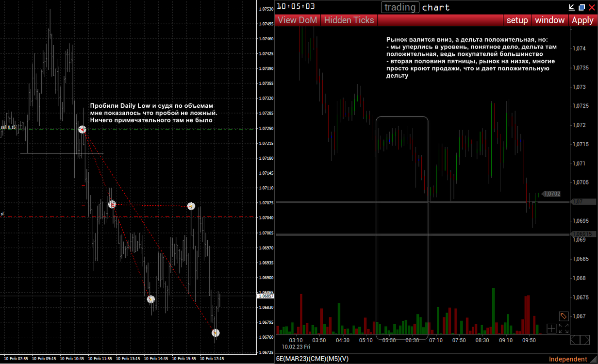The image size is (598, 364).
Task: Click the fit-to-screen expand arrows icon
Action: (564, 329)
